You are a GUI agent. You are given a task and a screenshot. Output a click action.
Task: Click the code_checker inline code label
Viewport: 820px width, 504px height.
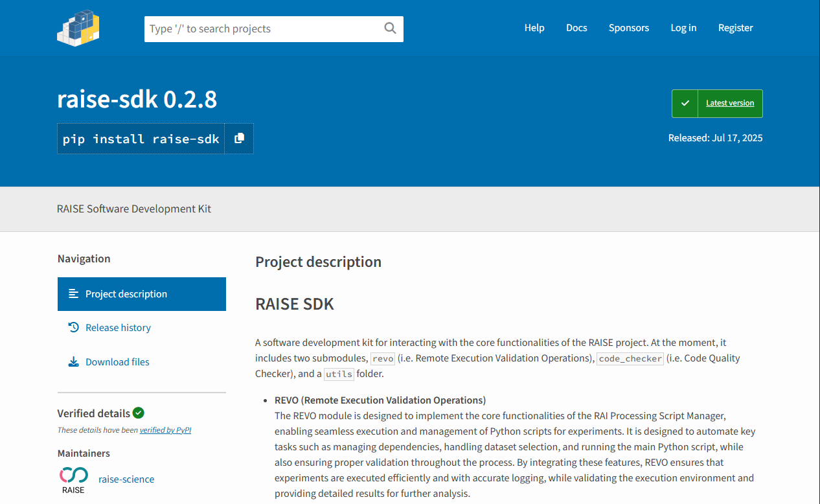(x=630, y=358)
